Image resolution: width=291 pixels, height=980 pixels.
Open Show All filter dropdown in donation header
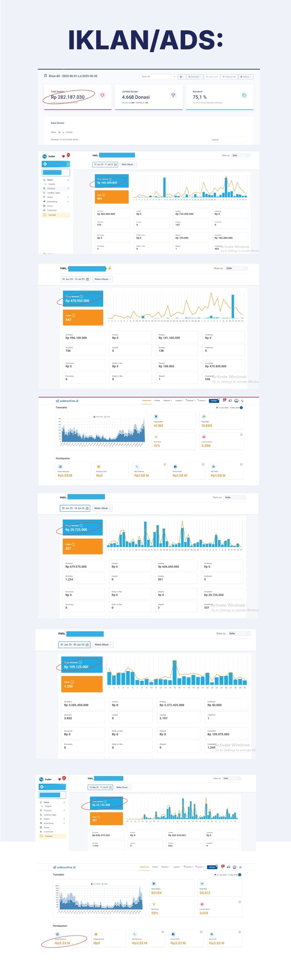(x=159, y=76)
